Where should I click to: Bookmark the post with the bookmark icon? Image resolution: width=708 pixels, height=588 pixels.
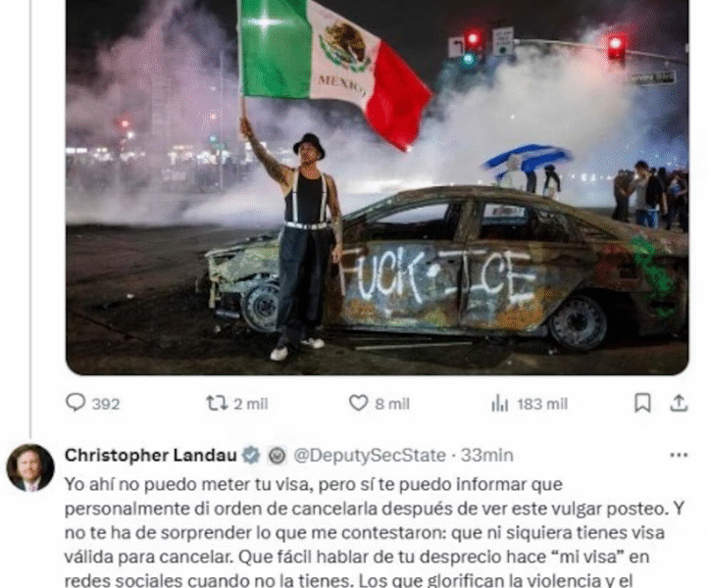642,403
